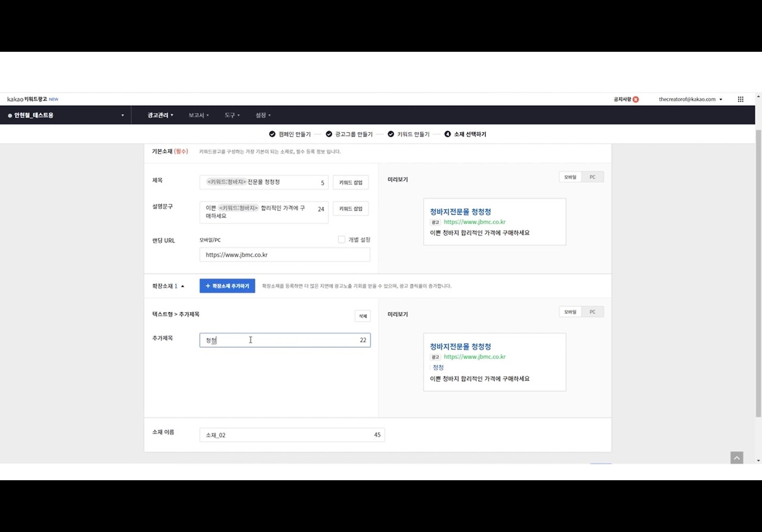Switch 추가제목 preview to PC

click(x=592, y=312)
